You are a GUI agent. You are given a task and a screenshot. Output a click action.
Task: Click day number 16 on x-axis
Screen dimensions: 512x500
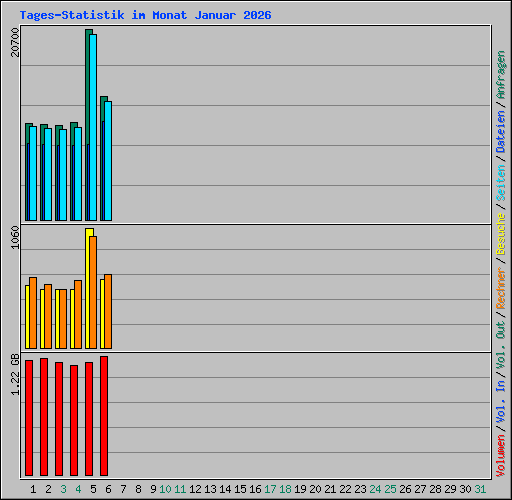click(x=255, y=489)
